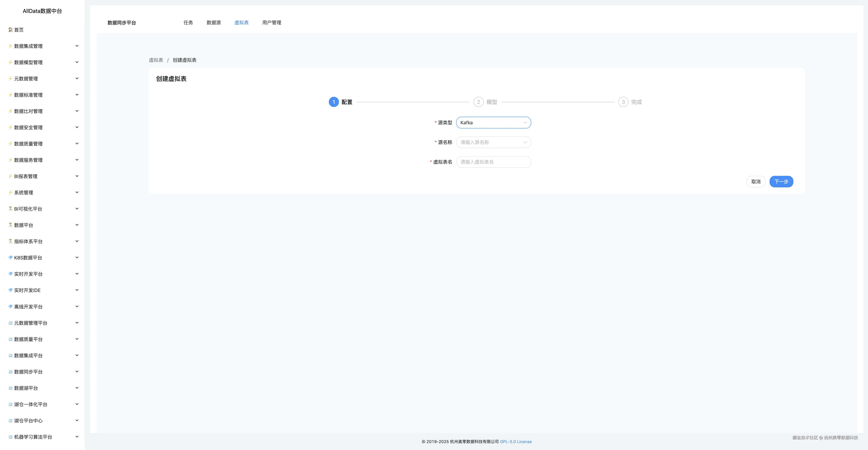This screenshot has width=868, height=450.
Task: Click the 下一步 button
Action: (781, 182)
